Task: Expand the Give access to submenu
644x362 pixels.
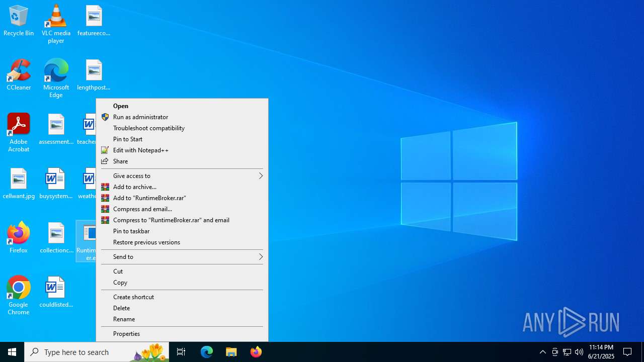Action: (x=182, y=176)
